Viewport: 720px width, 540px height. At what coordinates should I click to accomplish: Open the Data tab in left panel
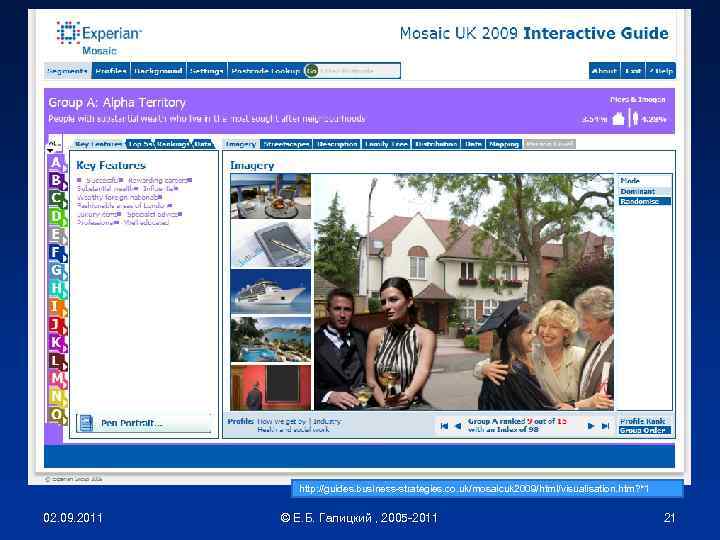click(x=202, y=144)
